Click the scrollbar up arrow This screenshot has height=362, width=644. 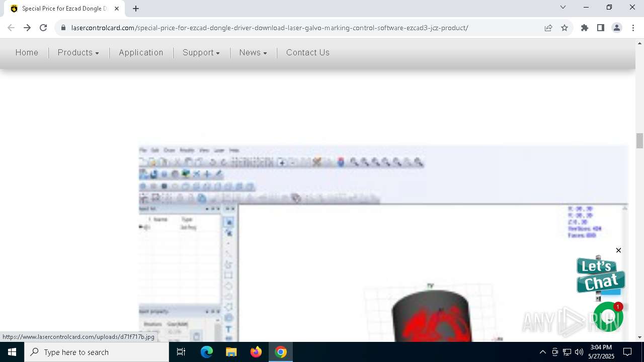coord(639,43)
